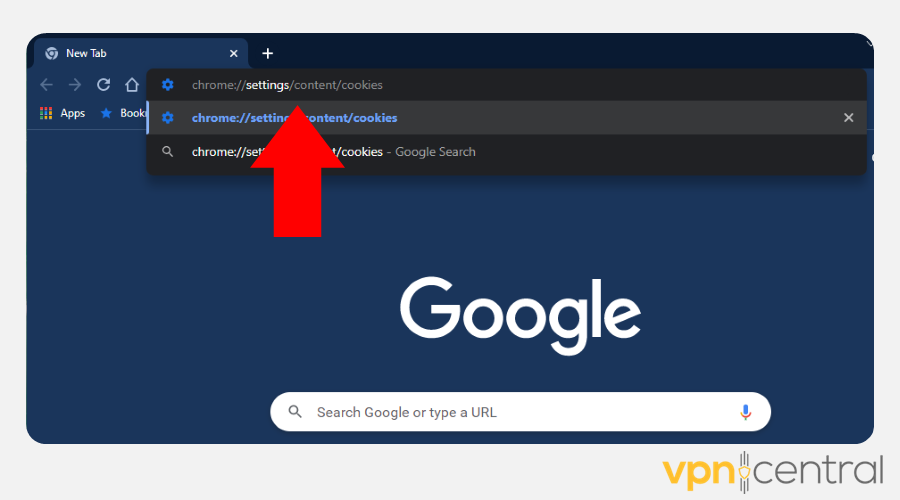The image size is (900, 500).
Task: Remove the highlighted suggestion with its X
Action: [848, 118]
